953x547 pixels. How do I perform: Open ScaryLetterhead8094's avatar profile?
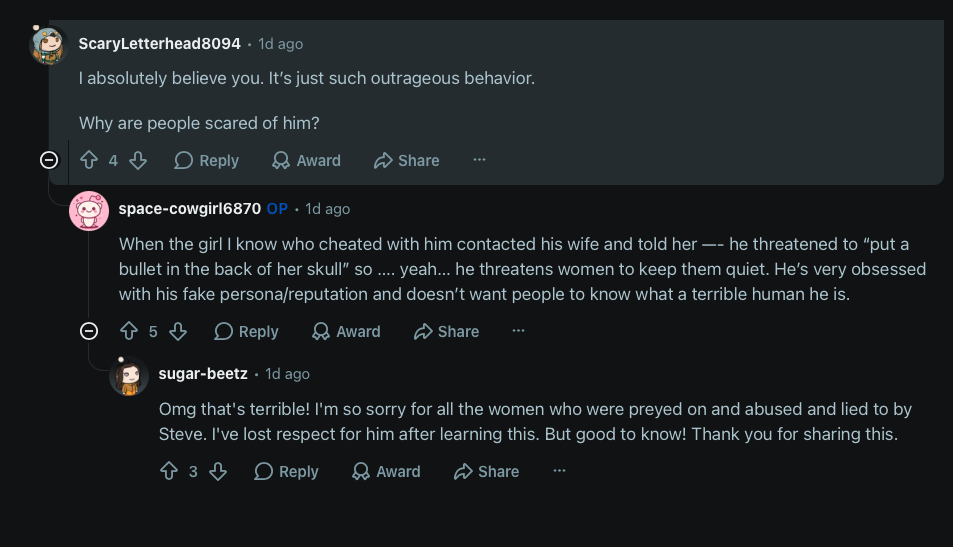pos(48,45)
